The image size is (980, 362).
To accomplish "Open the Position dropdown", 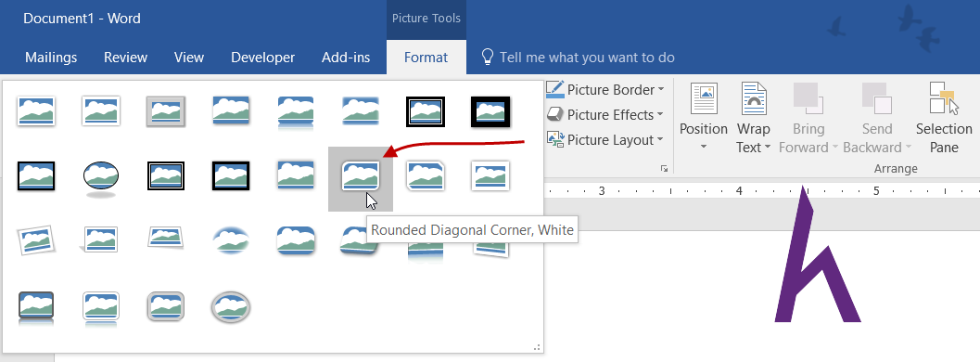I will click(x=704, y=119).
